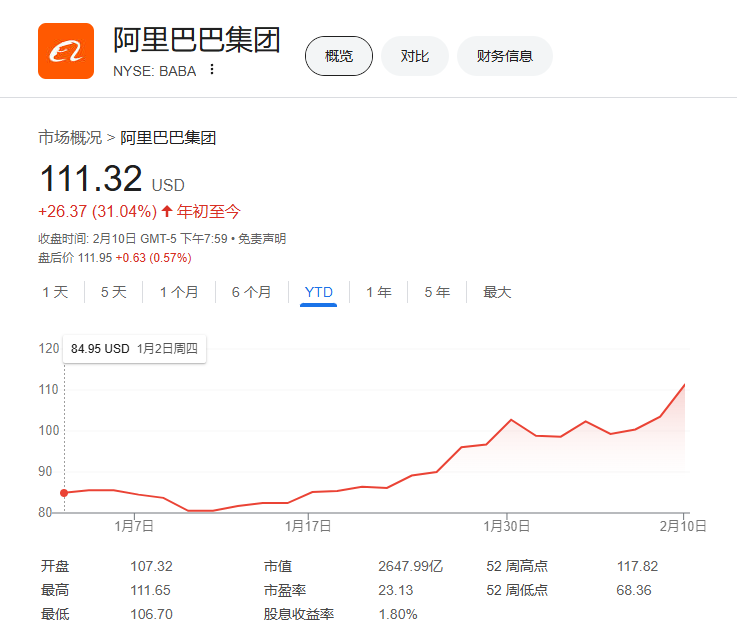Click the 111.32 current price value
The image size is (737, 634).
click(90, 180)
